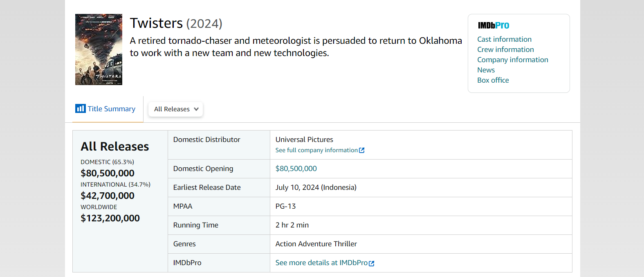The image size is (644, 277).
Task: Open the News link
Action: coord(486,70)
